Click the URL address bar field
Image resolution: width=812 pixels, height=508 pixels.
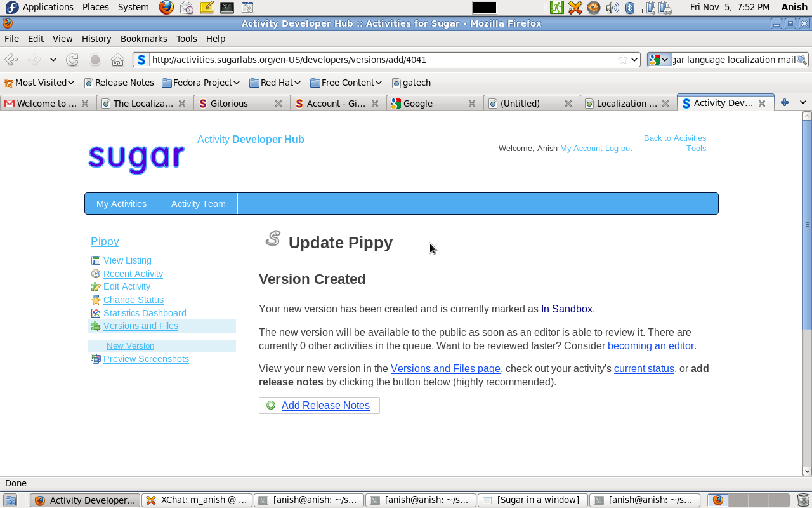coord(381,60)
